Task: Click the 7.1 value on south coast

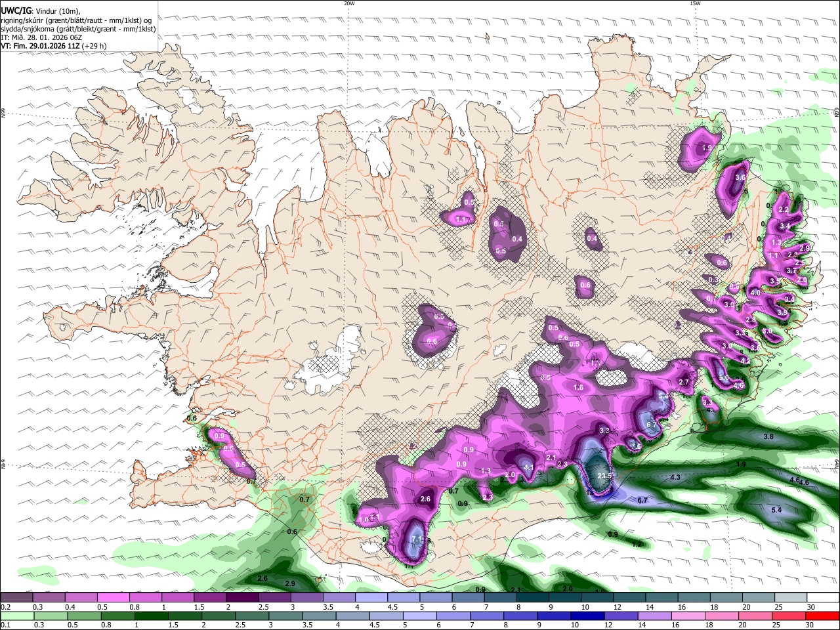Action: (x=417, y=539)
